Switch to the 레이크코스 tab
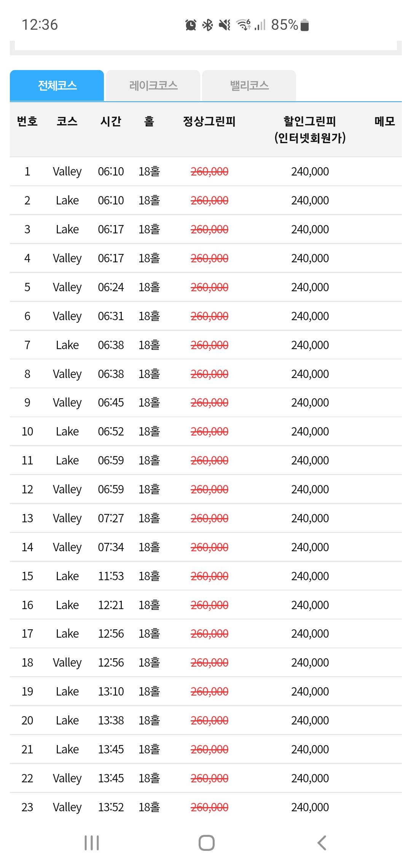Screen dimensions: 411x868 point(153,85)
